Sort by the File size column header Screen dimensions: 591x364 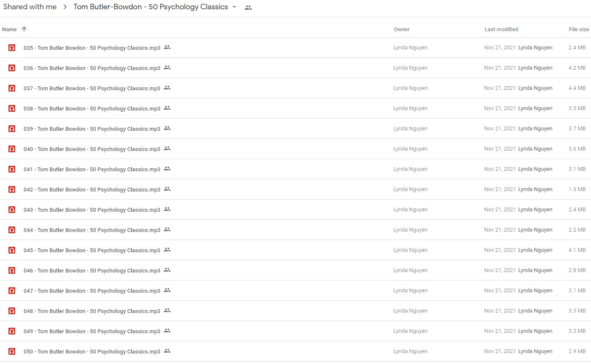click(579, 29)
